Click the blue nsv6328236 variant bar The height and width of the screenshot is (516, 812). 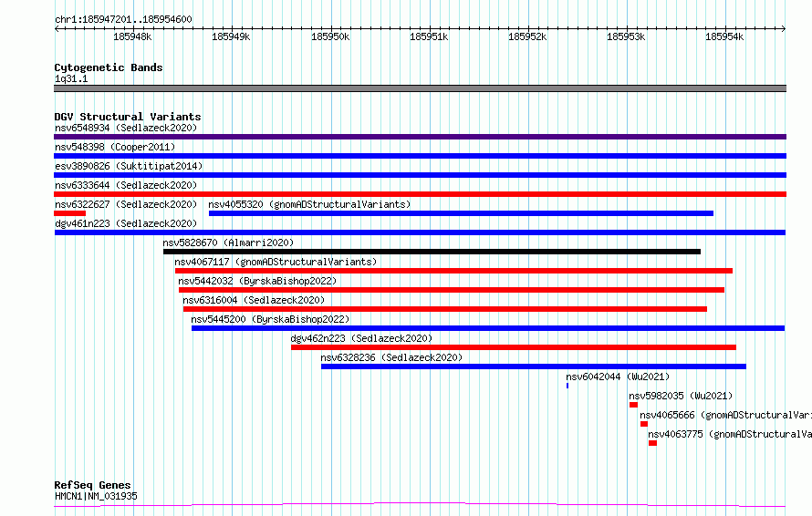tap(534, 366)
